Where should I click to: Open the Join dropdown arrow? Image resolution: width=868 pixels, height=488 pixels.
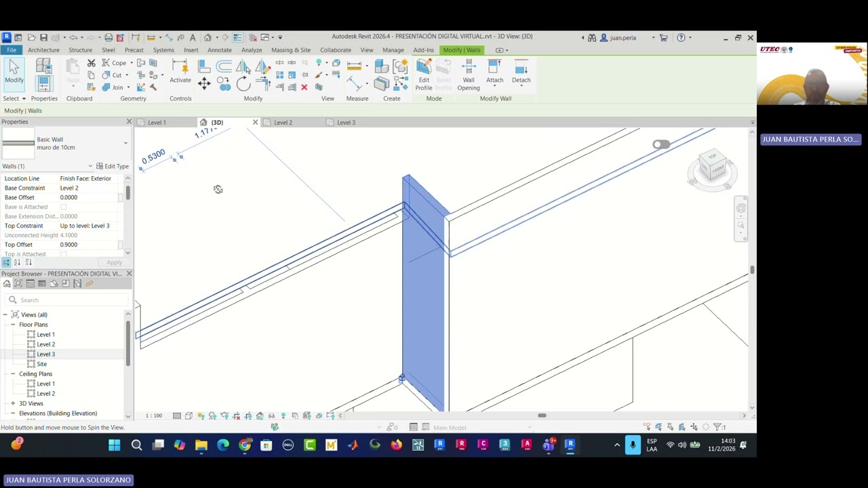[128, 87]
